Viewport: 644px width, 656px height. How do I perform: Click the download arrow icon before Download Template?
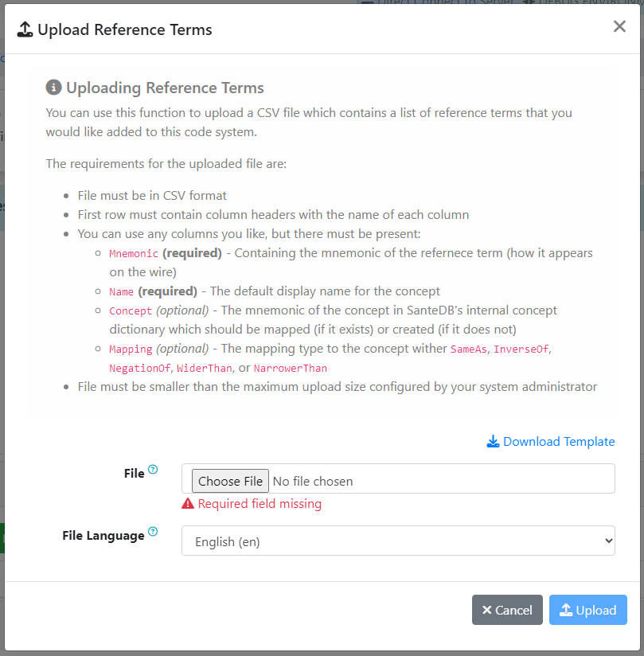click(493, 442)
